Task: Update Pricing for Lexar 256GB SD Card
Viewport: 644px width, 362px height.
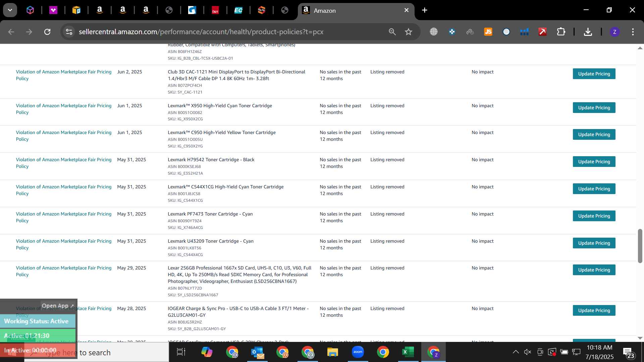Action: [x=594, y=270]
